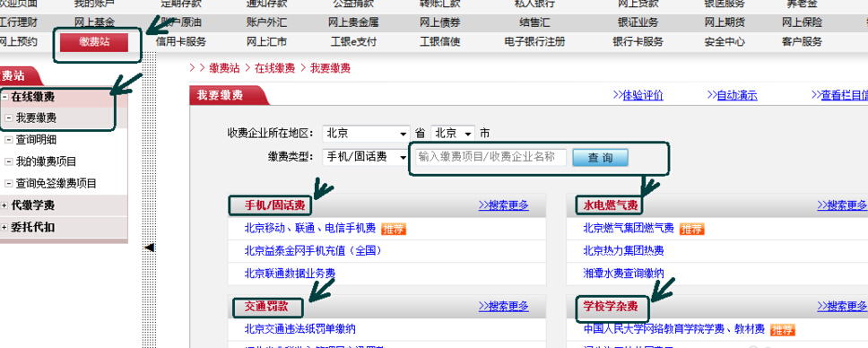868x348 pixels.
Task: Select 我的缴费项目 in sidebar
Action: pyautogui.click(x=46, y=161)
